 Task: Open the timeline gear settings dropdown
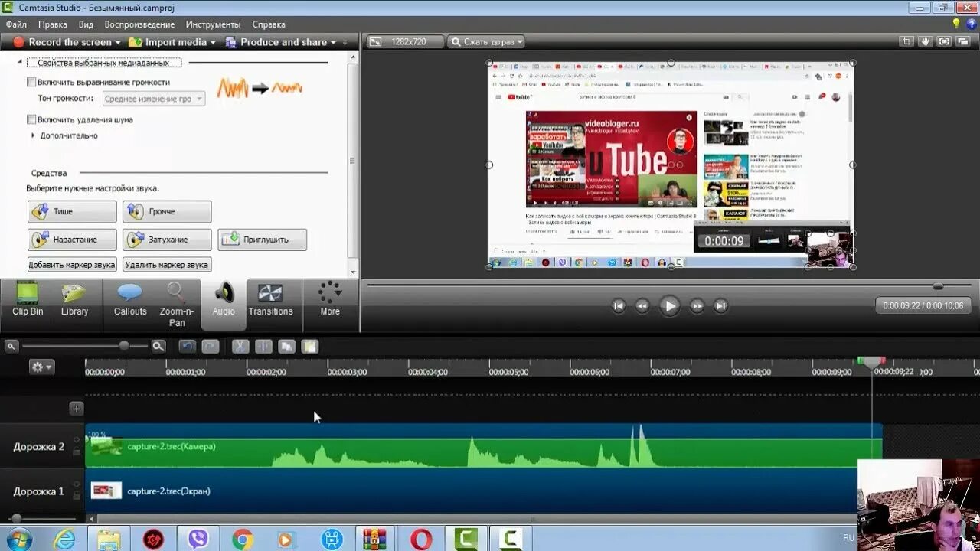(x=41, y=367)
